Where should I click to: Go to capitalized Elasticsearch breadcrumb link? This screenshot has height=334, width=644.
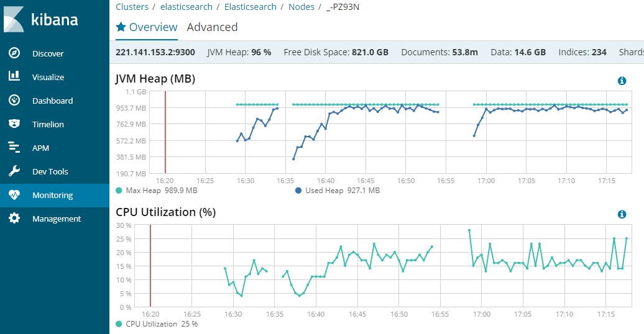[x=251, y=7]
